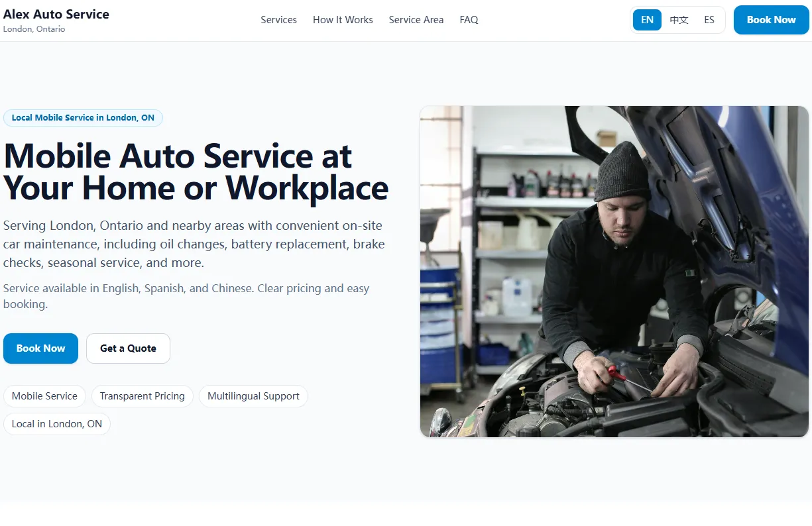Click the serving London description paragraph

194,244
